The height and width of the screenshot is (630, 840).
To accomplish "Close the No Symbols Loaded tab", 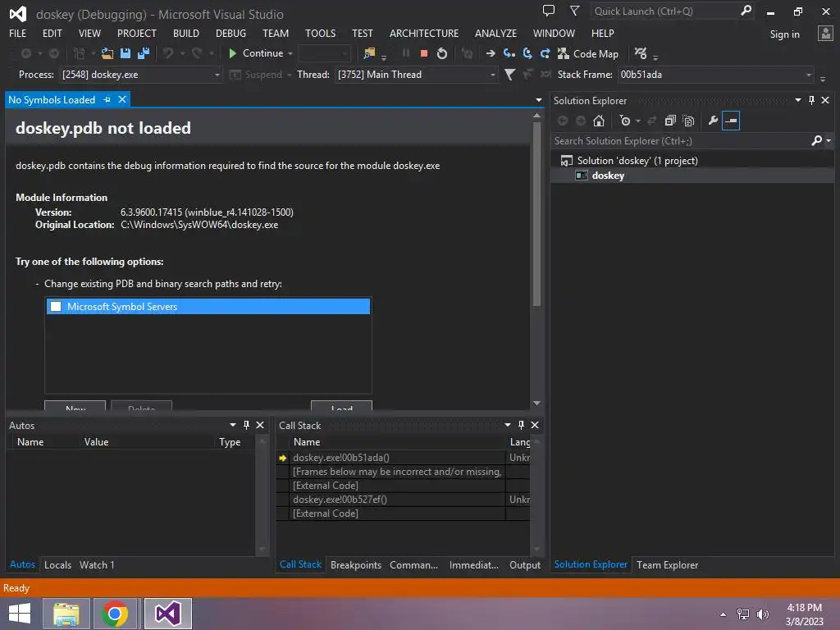I will [122, 99].
